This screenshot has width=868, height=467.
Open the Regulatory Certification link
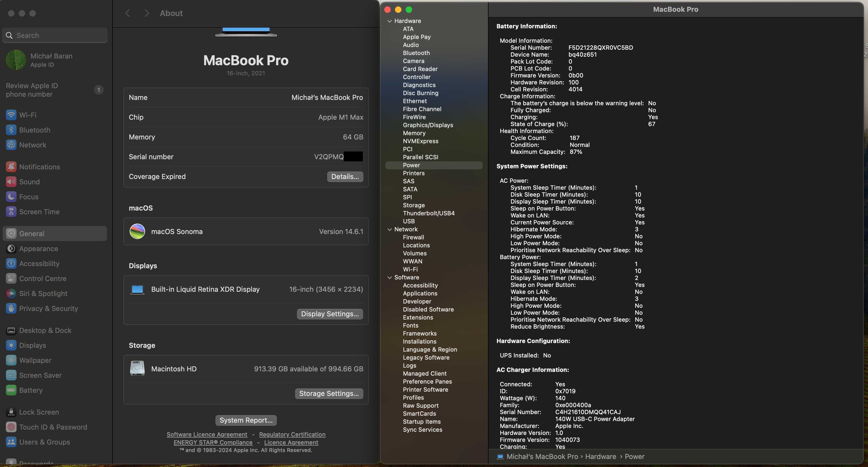(292, 434)
